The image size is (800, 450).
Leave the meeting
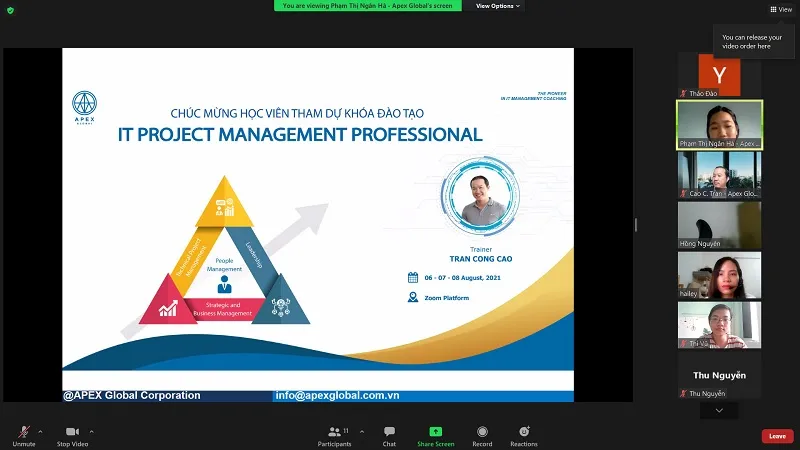coord(778,436)
